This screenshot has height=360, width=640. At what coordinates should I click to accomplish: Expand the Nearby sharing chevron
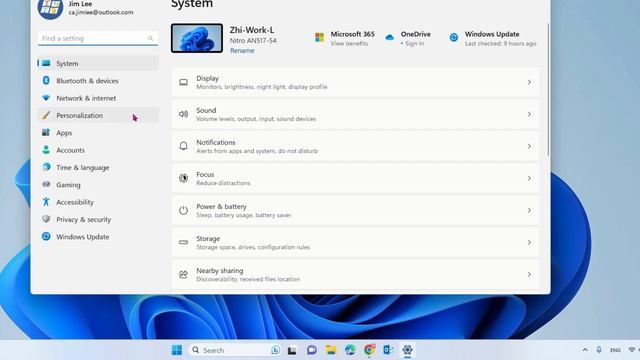[x=529, y=274]
